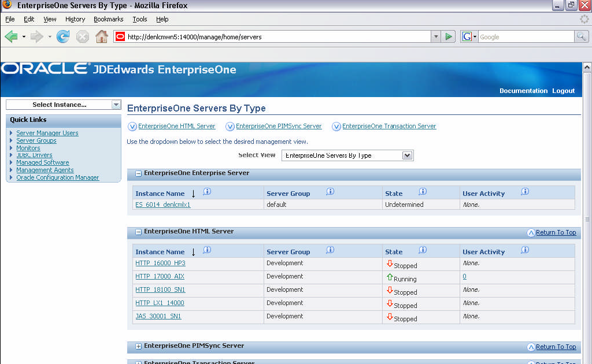Click the browser Home icon

tap(102, 36)
